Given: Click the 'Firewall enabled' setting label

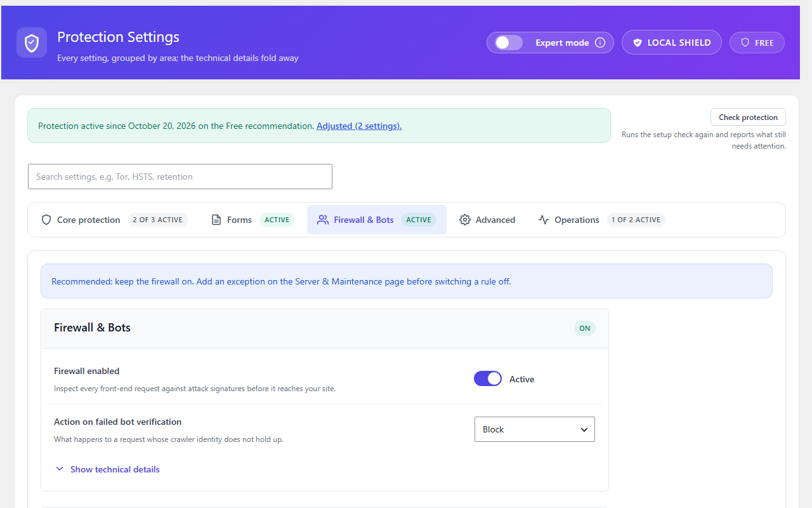Looking at the screenshot, I should click(87, 371).
